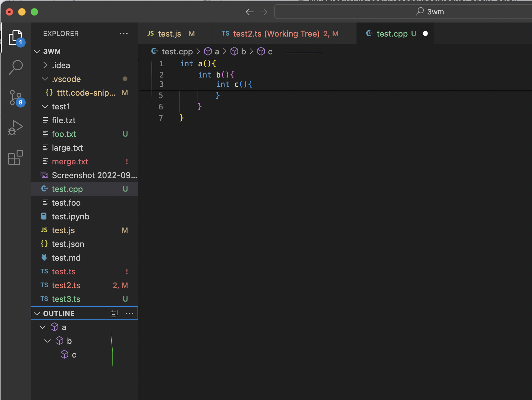Open merge.txt marked with an error
Viewport: 532px width, 400px height.
(x=70, y=161)
